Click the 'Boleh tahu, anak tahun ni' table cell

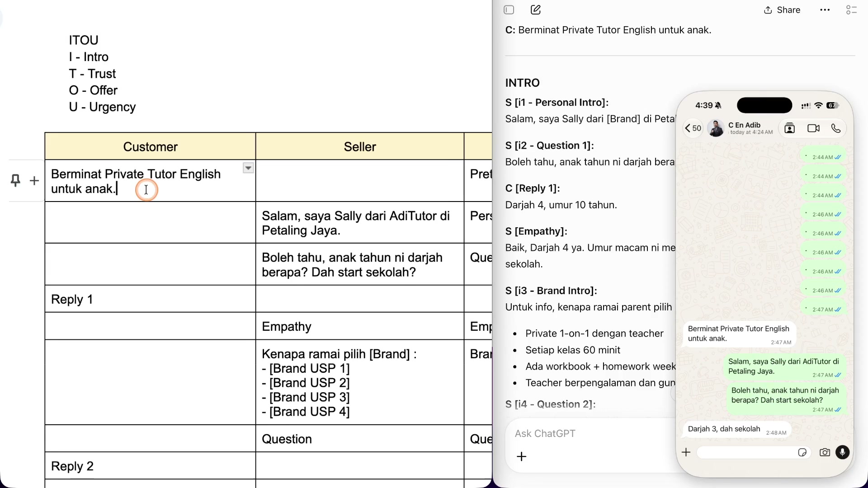[x=360, y=264]
